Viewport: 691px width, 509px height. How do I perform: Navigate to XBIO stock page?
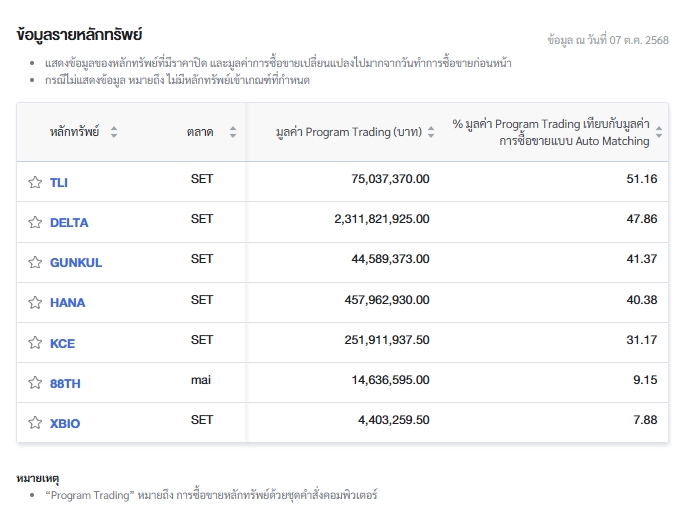(x=65, y=423)
